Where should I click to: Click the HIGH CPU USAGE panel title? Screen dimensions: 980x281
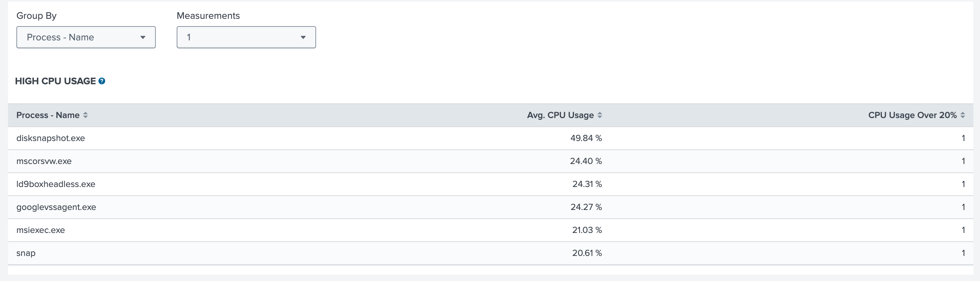tap(55, 81)
